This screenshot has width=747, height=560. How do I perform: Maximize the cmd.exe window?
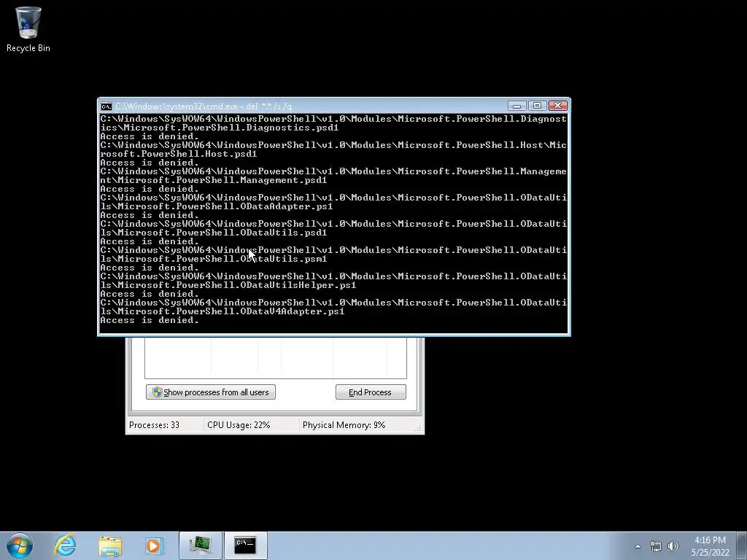537,106
